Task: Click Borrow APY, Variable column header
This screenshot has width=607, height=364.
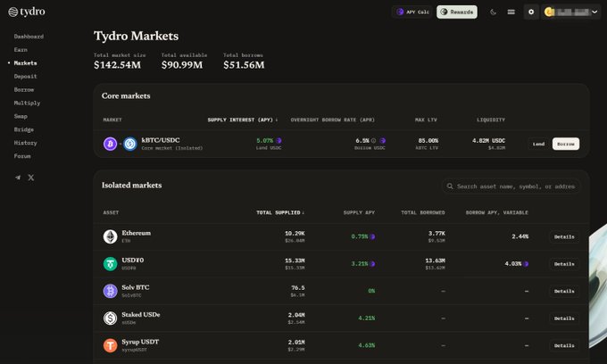Action: click(x=496, y=212)
